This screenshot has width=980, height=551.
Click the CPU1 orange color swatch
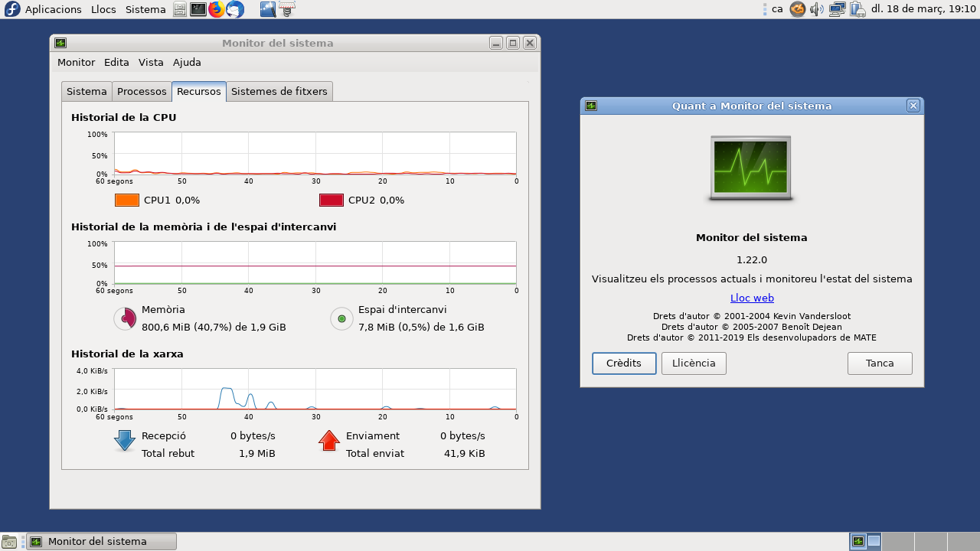(127, 201)
